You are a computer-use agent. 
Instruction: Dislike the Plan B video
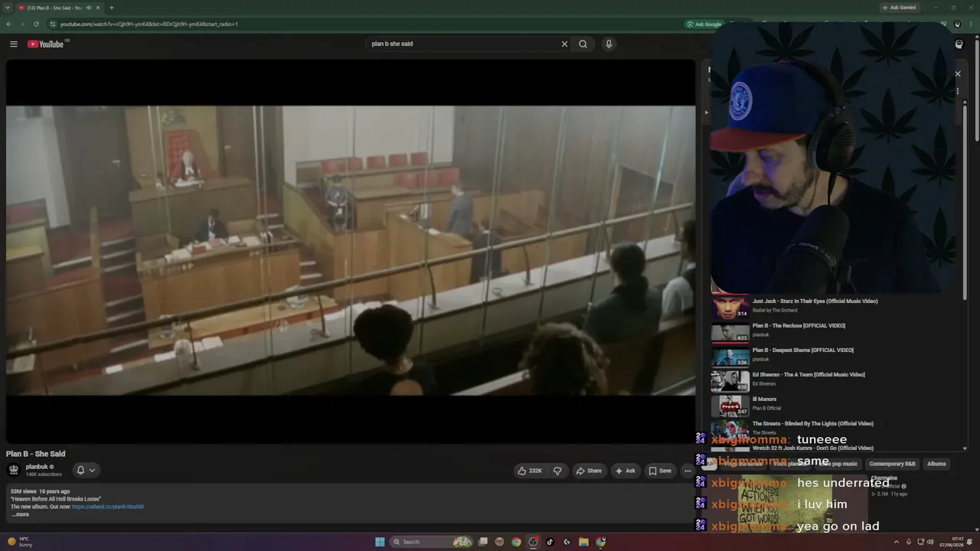557,471
